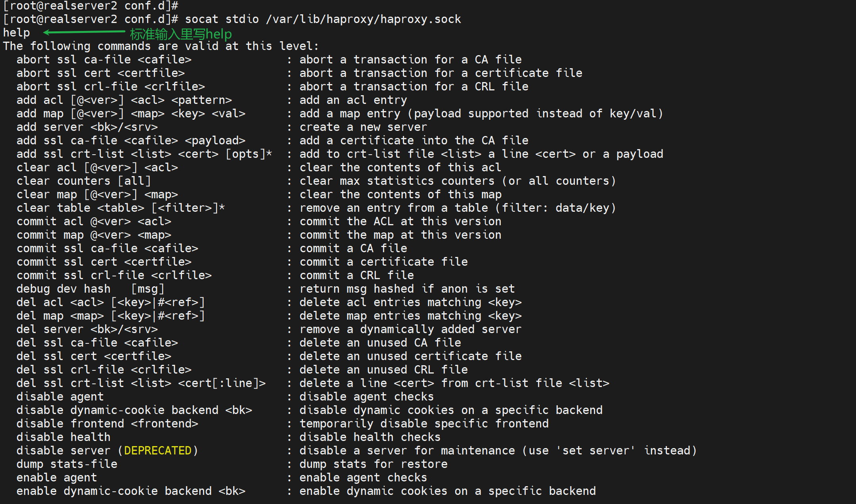Click the 'commit ssl cert <certfile>' command

[x=104, y=262]
